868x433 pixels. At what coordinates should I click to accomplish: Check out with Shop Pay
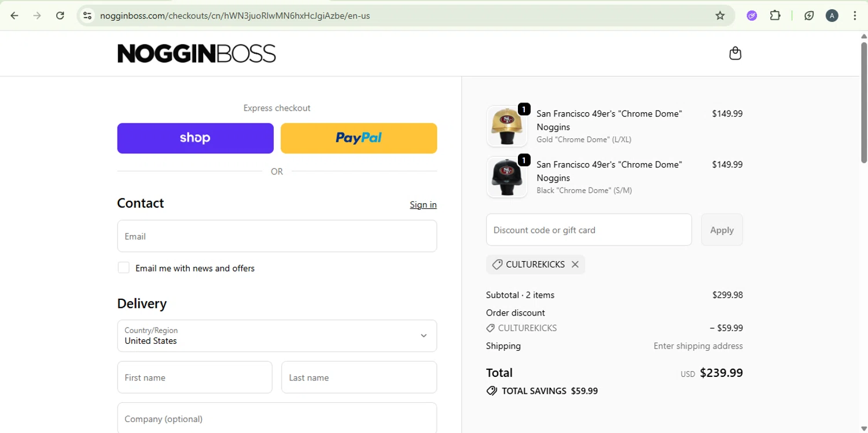195,138
